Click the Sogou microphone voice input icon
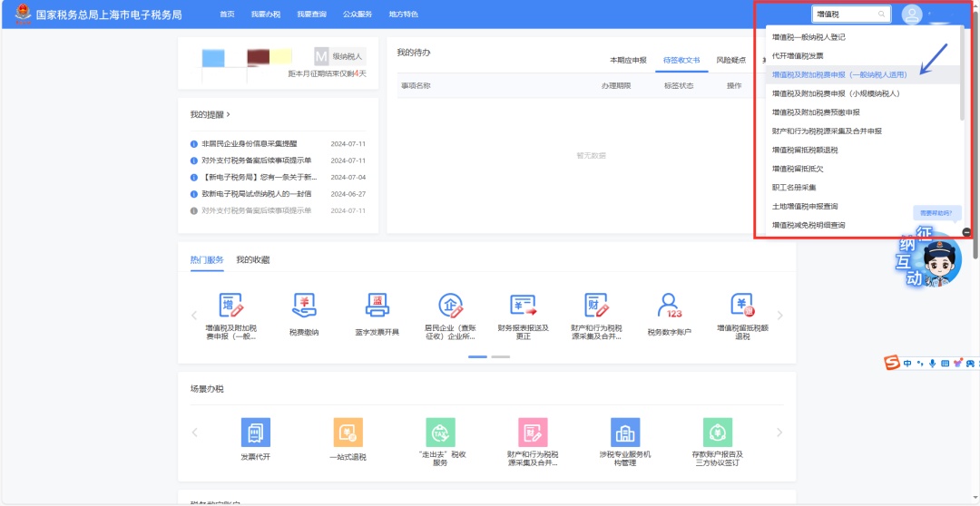This screenshot has height=506, width=980. click(933, 364)
